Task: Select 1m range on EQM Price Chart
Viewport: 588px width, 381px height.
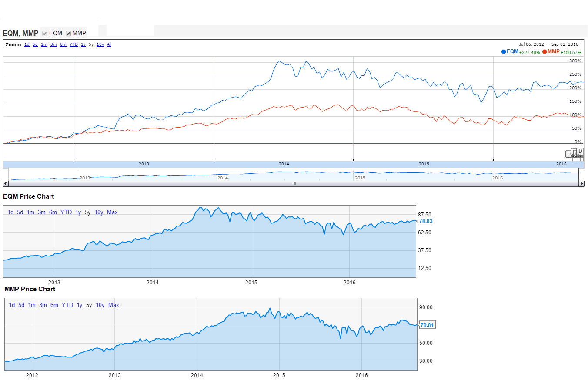Action: (x=30, y=212)
